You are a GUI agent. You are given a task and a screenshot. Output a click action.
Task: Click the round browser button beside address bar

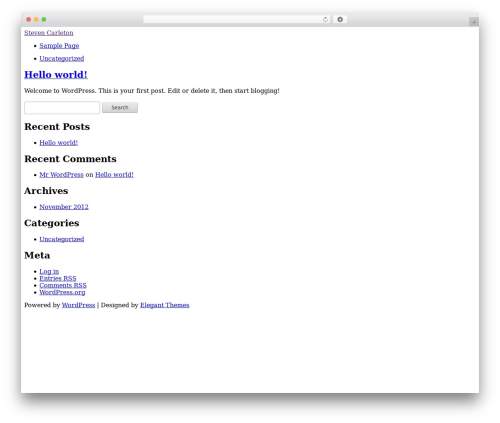pos(340,19)
